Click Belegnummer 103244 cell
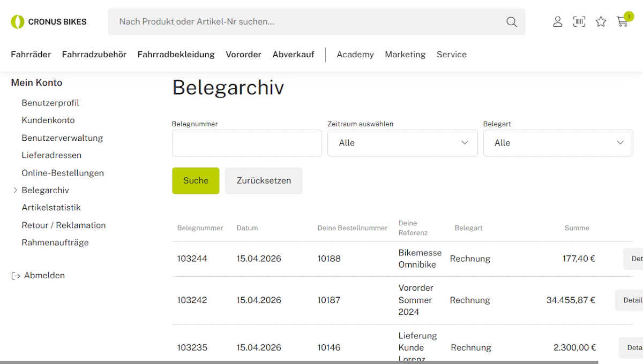This screenshot has width=643, height=364. [192, 259]
